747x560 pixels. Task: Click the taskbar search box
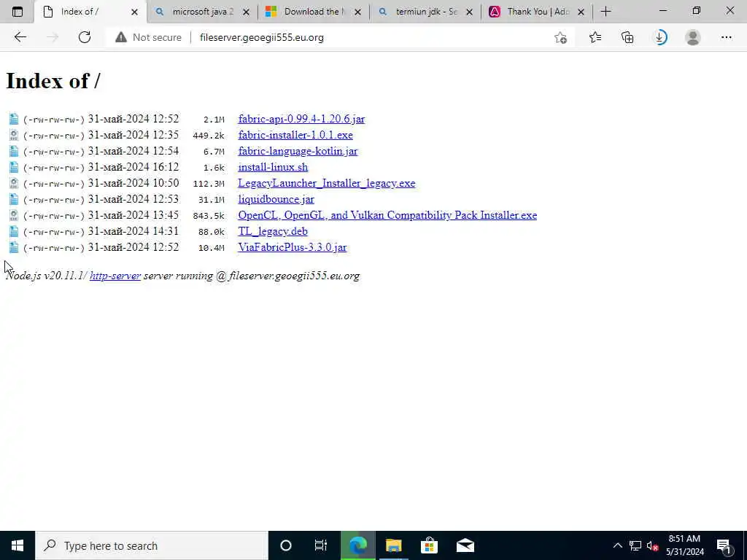pos(152,545)
